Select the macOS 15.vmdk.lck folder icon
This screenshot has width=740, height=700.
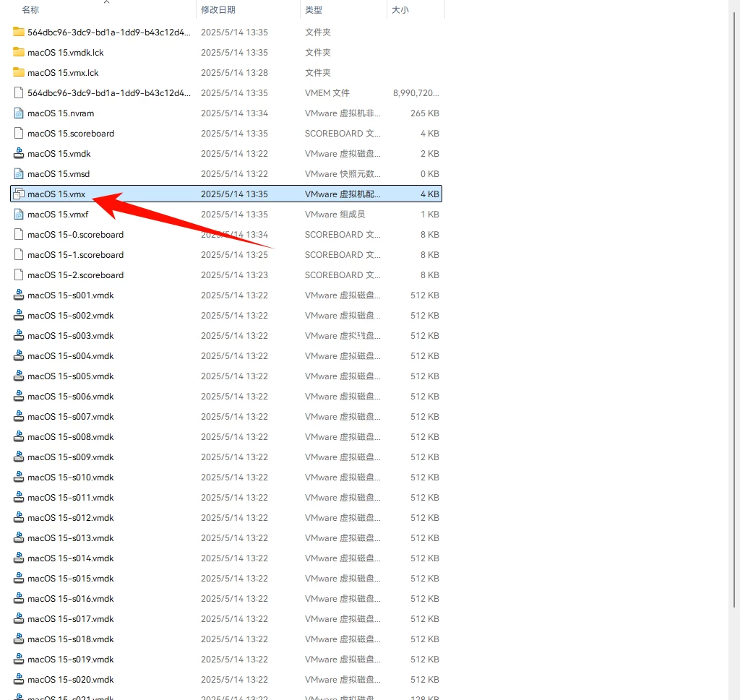pyautogui.click(x=18, y=52)
